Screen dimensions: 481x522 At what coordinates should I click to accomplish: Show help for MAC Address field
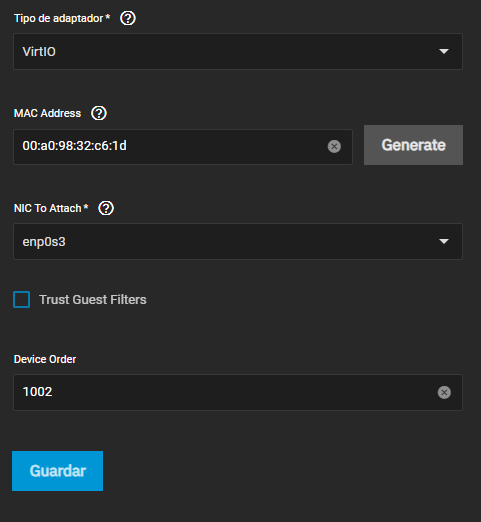[99, 113]
